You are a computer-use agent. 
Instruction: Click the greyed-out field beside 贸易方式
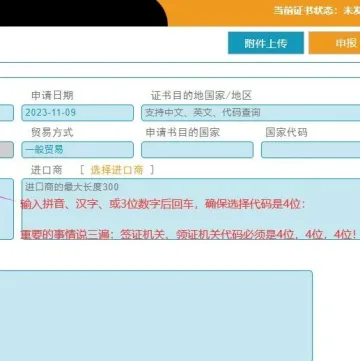tap(7, 150)
